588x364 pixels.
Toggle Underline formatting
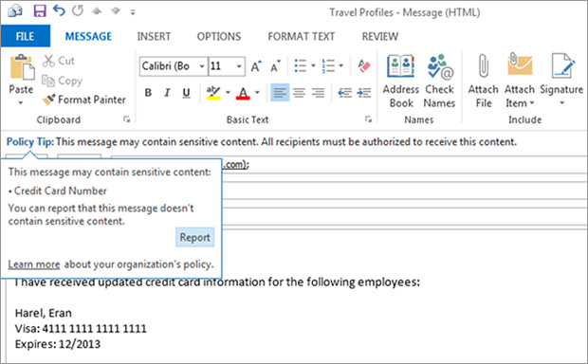click(186, 93)
